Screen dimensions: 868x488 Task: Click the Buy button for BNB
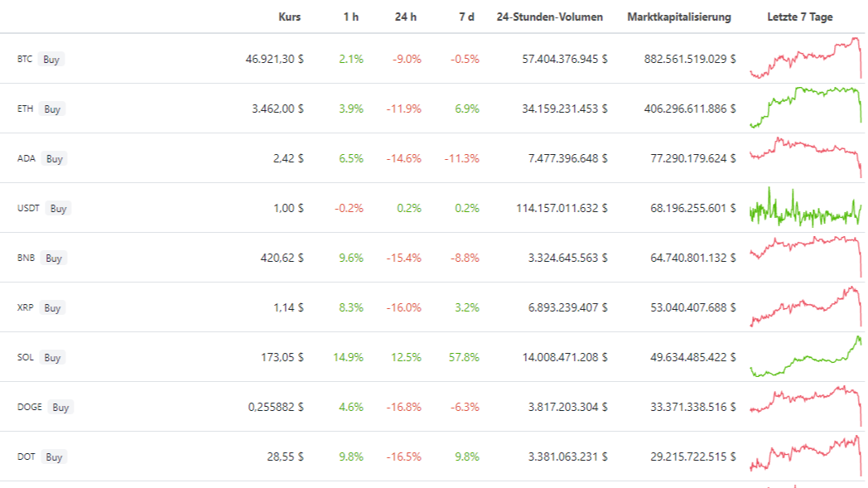coord(54,258)
